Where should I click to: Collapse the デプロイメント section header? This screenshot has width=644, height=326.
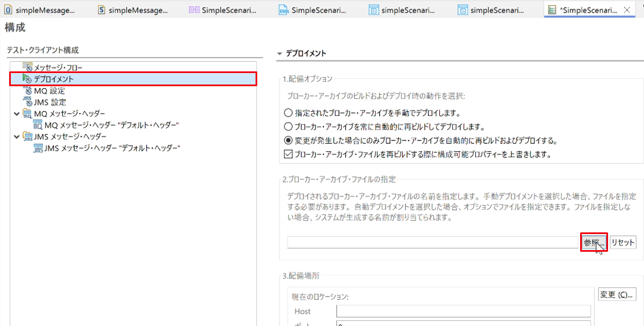(280, 54)
